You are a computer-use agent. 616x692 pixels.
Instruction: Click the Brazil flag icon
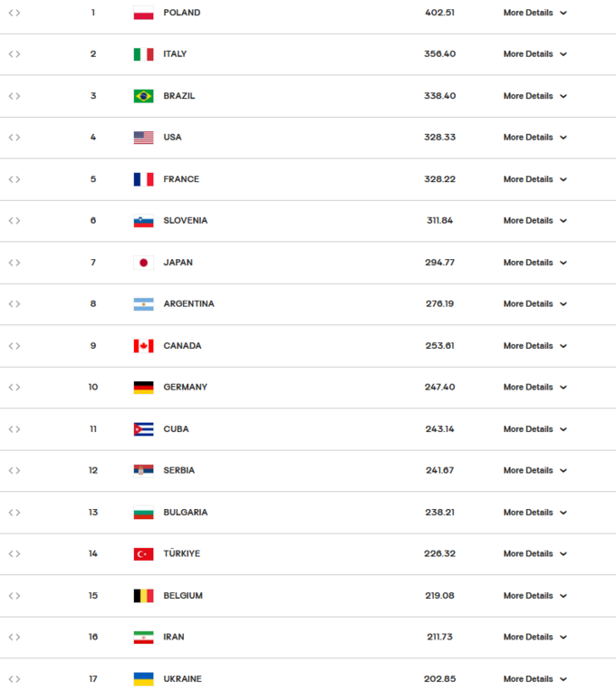click(x=143, y=96)
